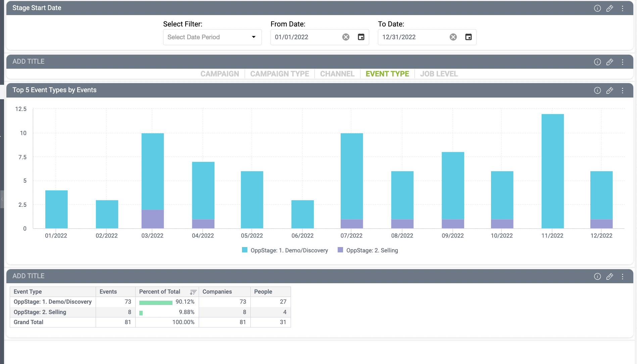Click the 05/2022 bar in chart
This screenshot has height=364, width=637.
pos(252,200)
